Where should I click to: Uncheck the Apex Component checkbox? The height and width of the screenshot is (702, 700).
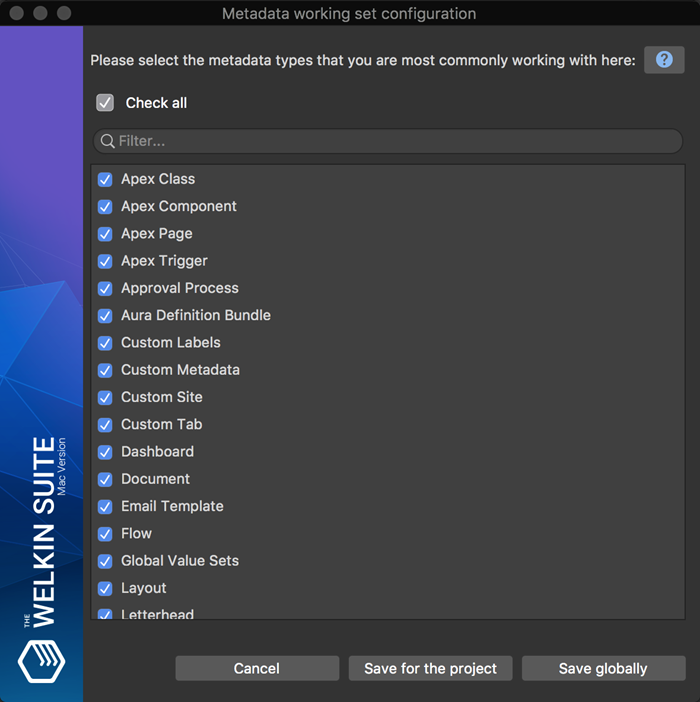pos(105,207)
